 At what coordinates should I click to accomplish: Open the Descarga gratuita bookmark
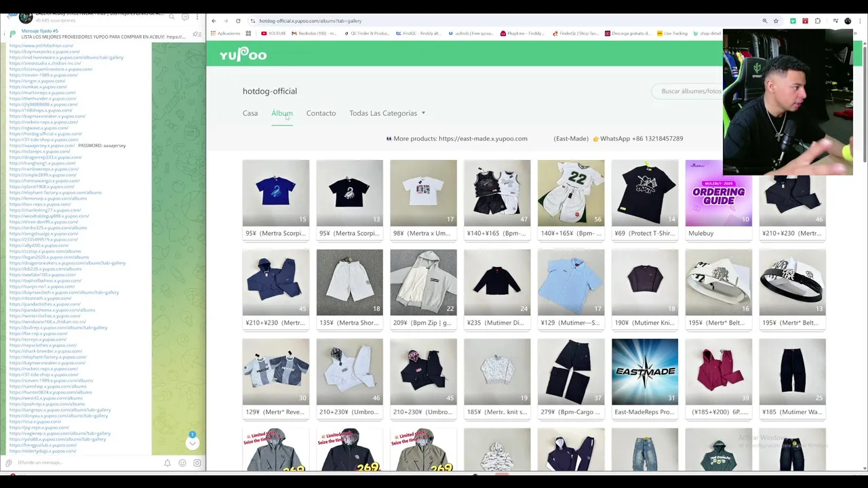[x=627, y=33]
